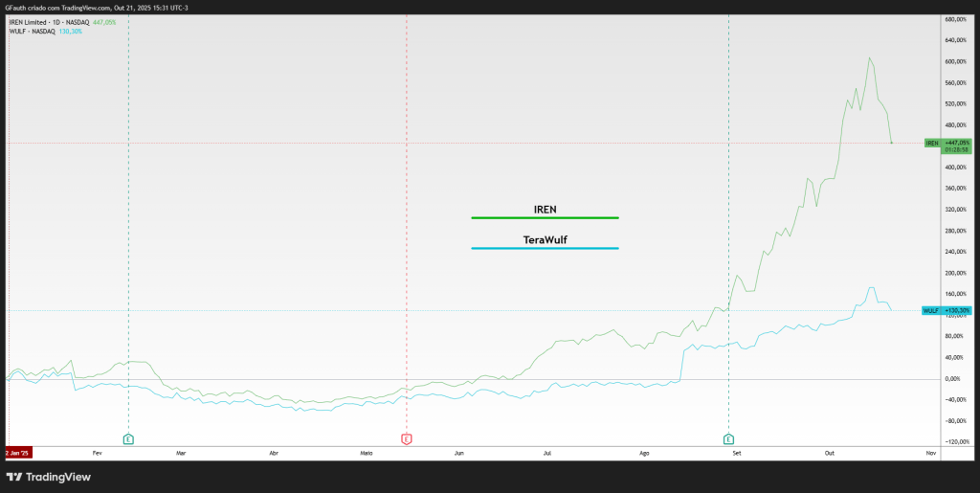The height and width of the screenshot is (493, 980).
Task: Click the red '2 Jan 25' date label
Action: [x=19, y=450]
